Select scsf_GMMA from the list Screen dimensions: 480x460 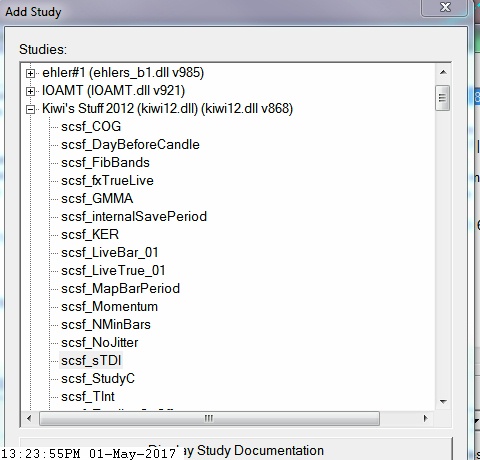coord(97,199)
